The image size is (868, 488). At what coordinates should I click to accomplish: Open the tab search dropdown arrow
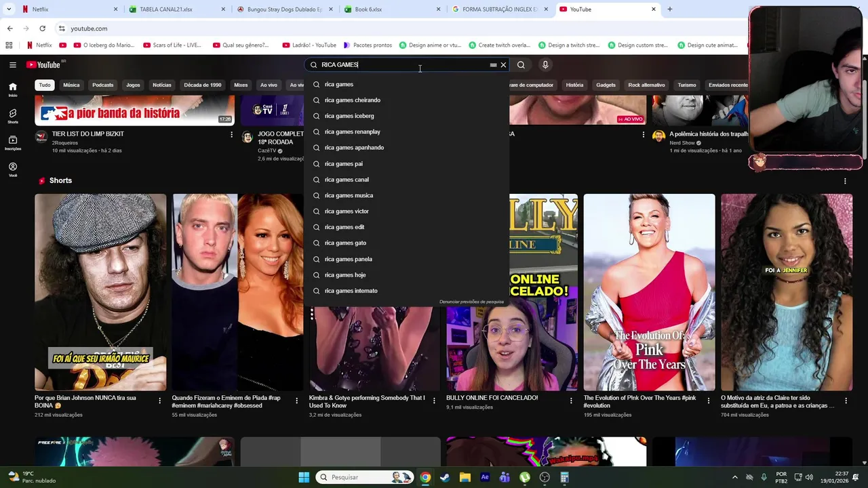point(9,9)
